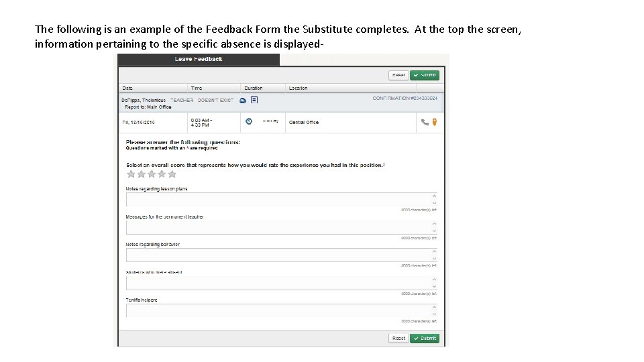The image size is (644, 362).
Task: Click scroll up arrow in lesson plans field
Action: (x=434, y=196)
